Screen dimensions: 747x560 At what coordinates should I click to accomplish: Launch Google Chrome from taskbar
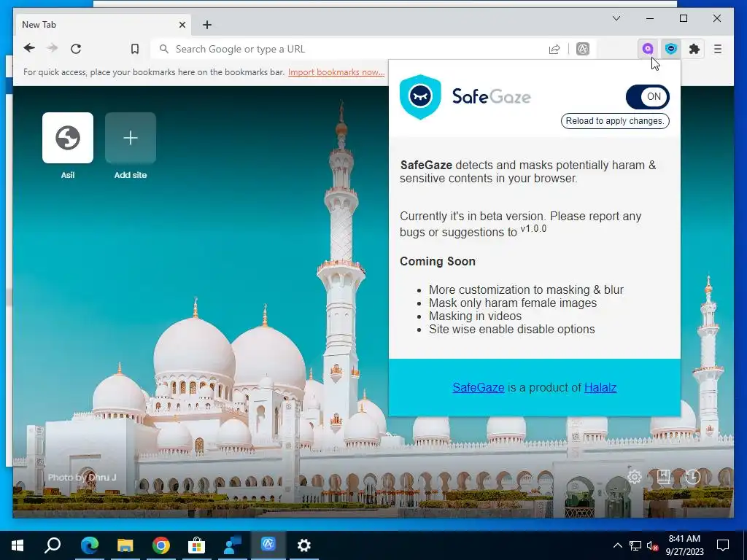point(161,545)
